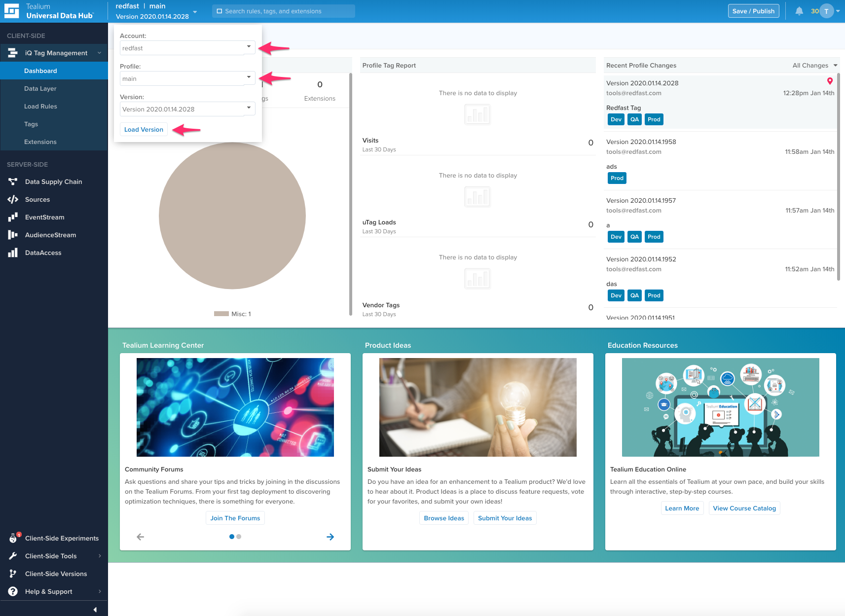Viewport: 845px width, 616px height.
Task: Click Dev badge under das version
Action: (616, 295)
